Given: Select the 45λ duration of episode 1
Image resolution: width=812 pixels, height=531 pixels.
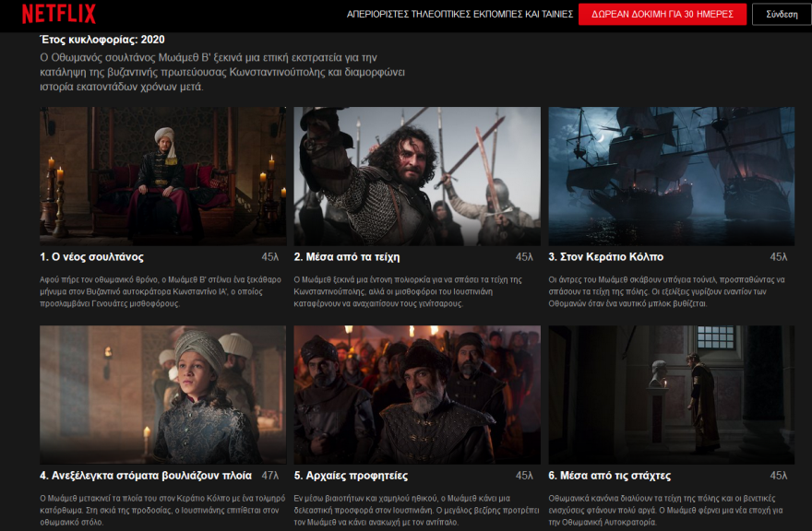Looking at the screenshot, I should point(272,255).
